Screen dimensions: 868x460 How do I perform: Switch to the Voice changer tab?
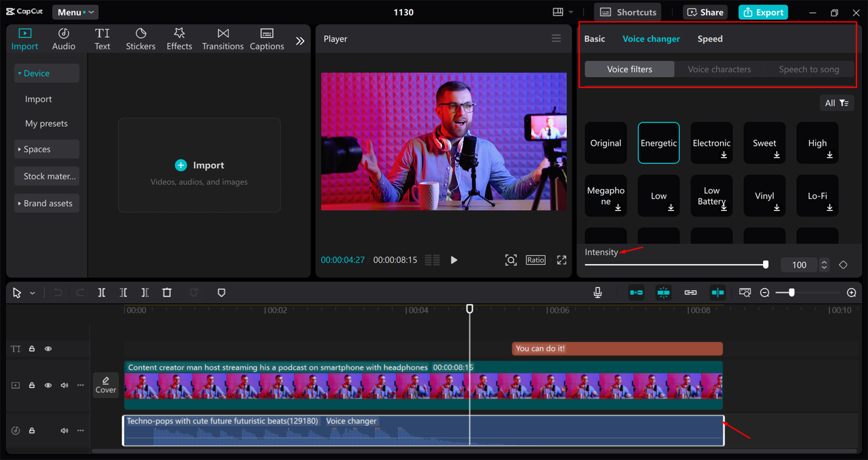click(651, 39)
